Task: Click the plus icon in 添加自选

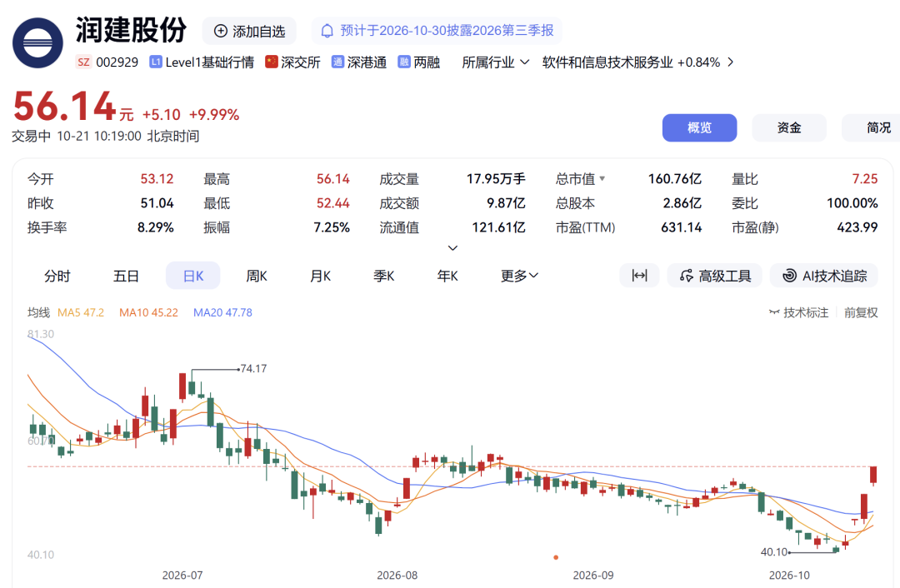Action: point(220,31)
